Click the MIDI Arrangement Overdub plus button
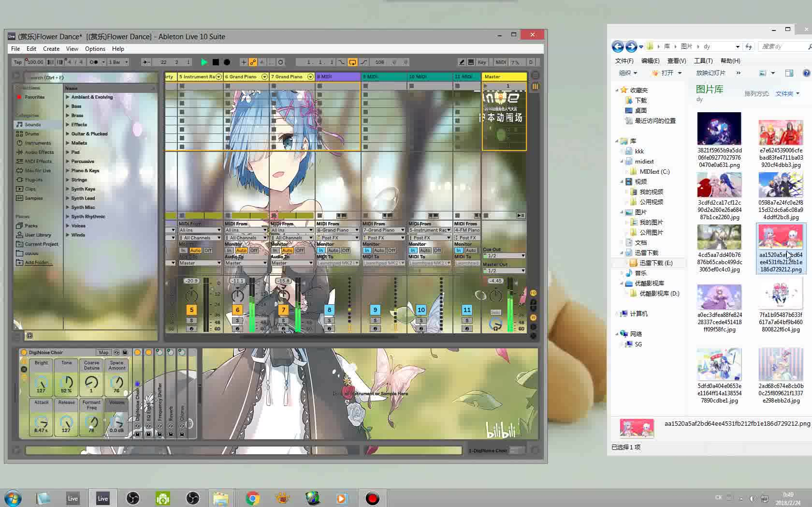 click(x=244, y=62)
